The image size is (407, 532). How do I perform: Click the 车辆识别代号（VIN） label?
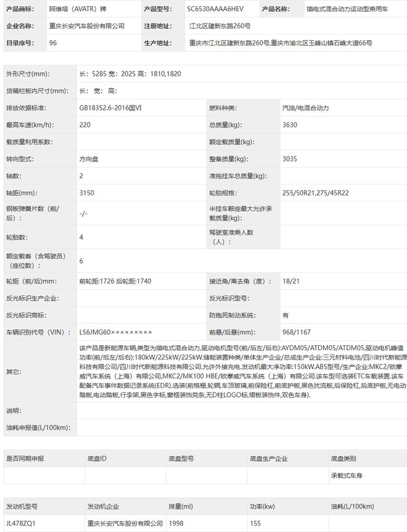click(38, 332)
